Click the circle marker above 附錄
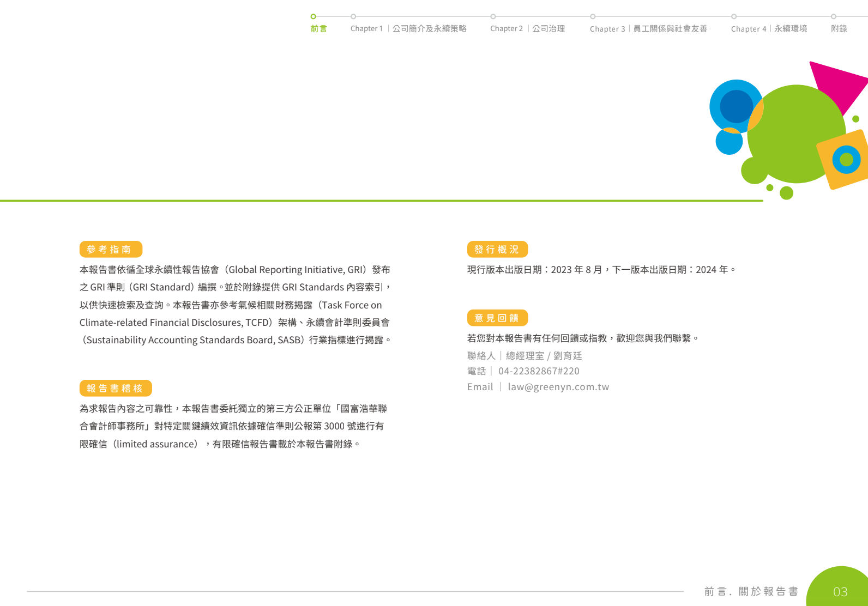This screenshot has width=868, height=606. coord(833,16)
